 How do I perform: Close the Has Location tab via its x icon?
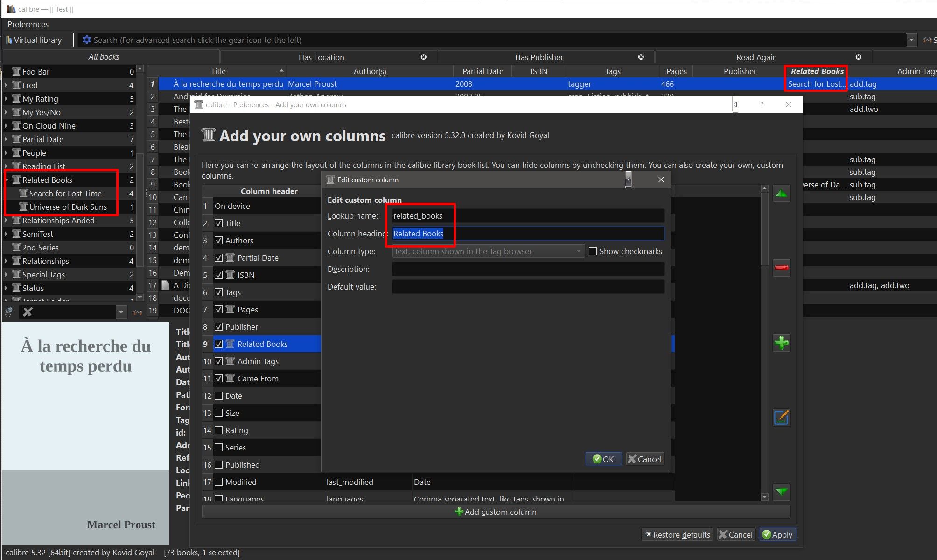423,57
